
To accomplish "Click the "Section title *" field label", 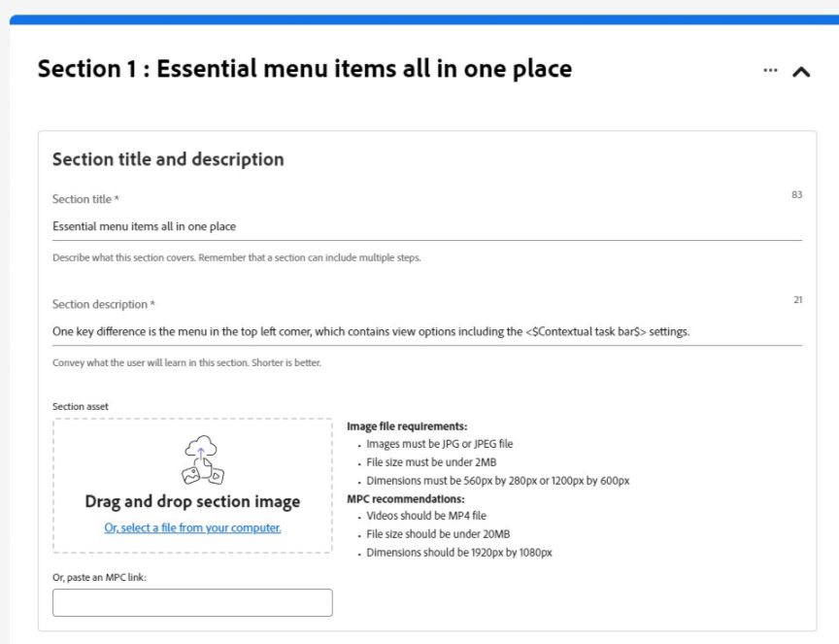I will coord(85,199).
